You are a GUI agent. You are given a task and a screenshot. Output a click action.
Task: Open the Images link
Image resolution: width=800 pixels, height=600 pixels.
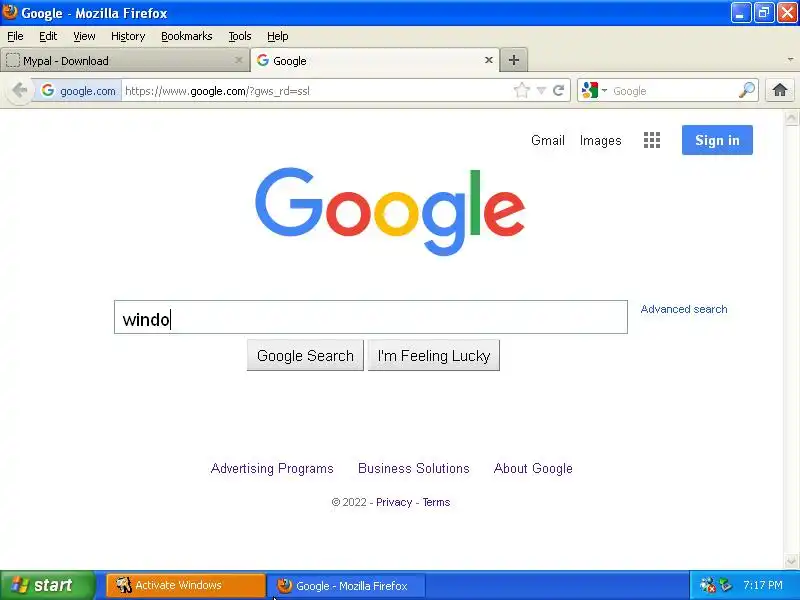pyautogui.click(x=601, y=140)
